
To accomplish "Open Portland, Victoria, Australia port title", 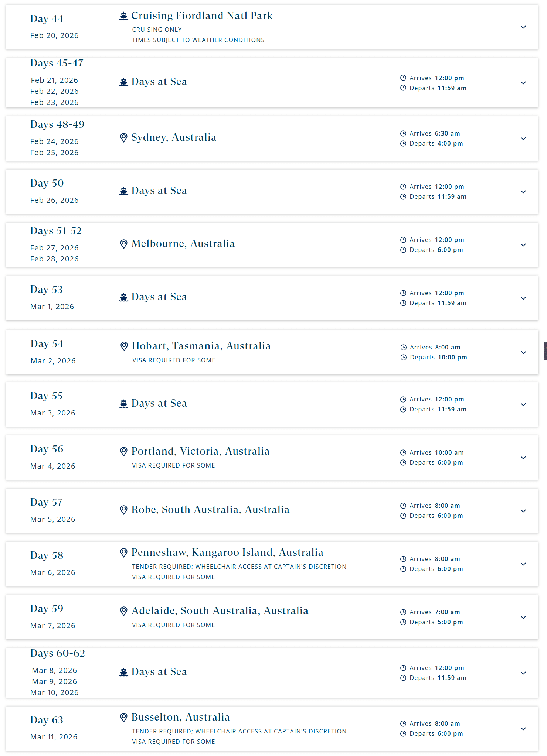I will pyautogui.click(x=201, y=451).
